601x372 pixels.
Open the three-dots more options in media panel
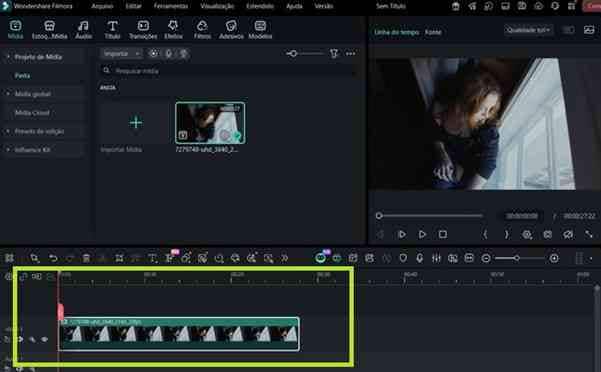pyautogui.click(x=350, y=54)
